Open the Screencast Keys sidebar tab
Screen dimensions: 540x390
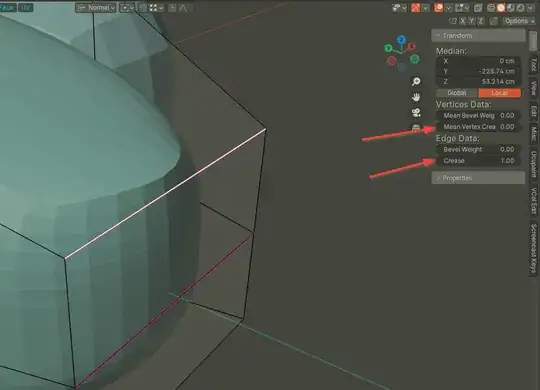coord(534,248)
